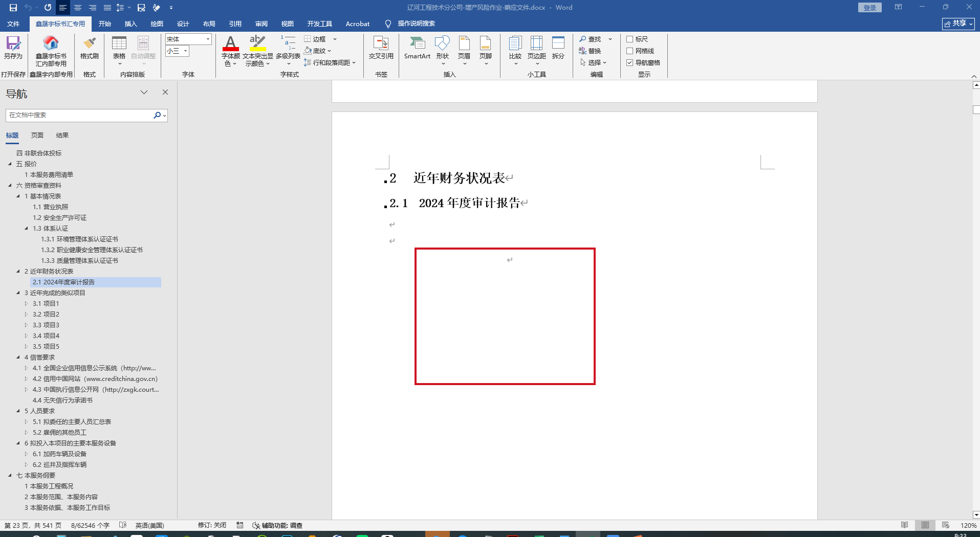Click the 鑫晟宇标书汇内部专用 house icon

pyautogui.click(x=51, y=51)
